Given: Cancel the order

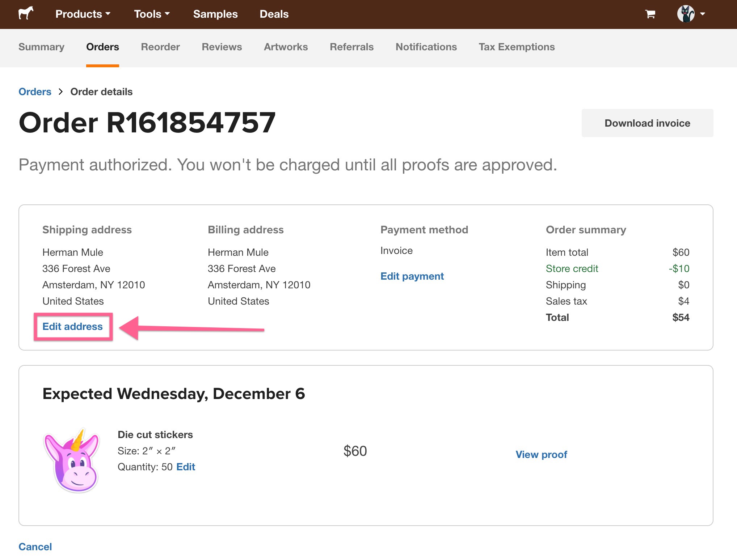Looking at the screenshot, I should coord(35,547).
